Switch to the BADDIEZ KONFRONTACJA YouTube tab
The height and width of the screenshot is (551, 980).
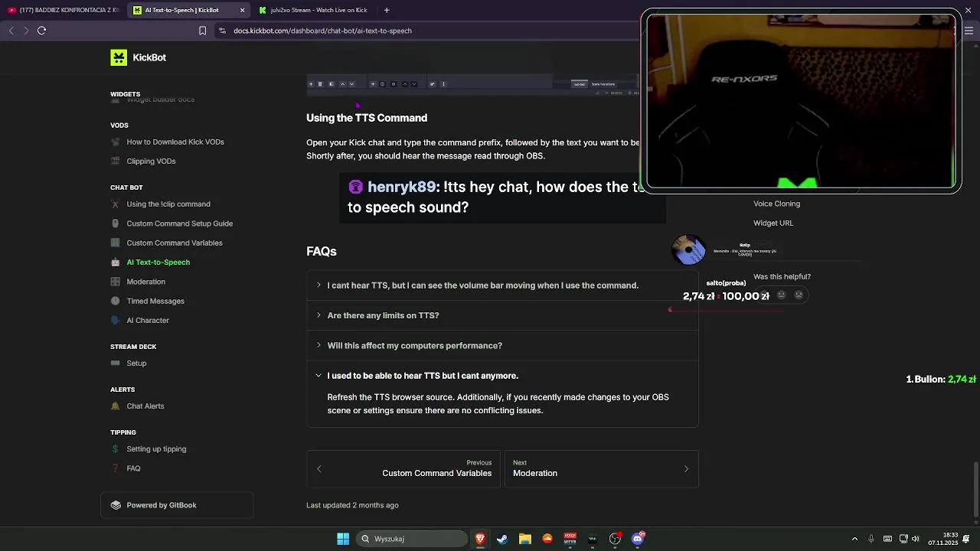click(63, 10)
